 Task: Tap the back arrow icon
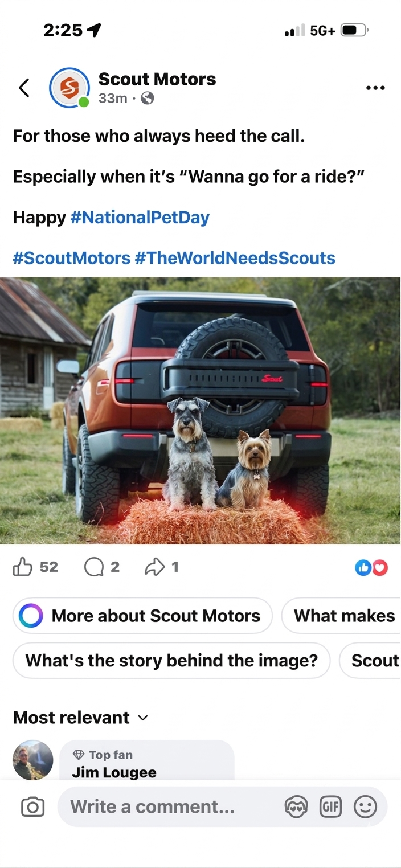tap(24, 88)
